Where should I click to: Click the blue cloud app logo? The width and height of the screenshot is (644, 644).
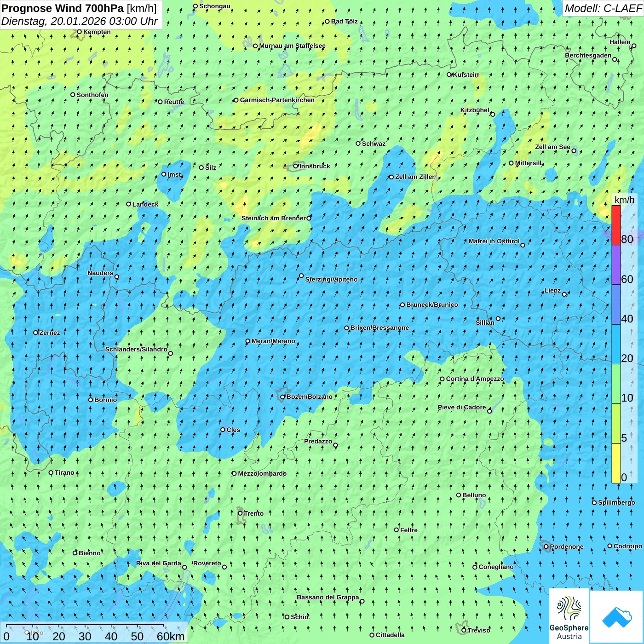point(617,617)
